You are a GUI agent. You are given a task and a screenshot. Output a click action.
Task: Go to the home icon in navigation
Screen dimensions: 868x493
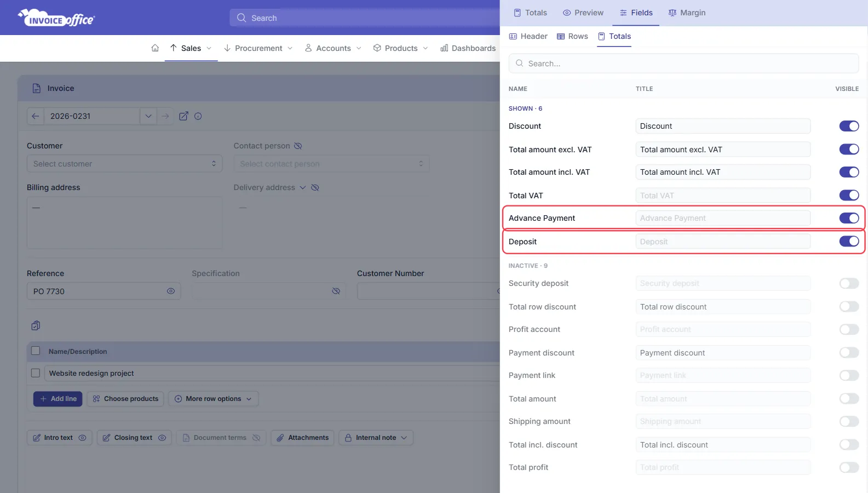pos(155,48)
